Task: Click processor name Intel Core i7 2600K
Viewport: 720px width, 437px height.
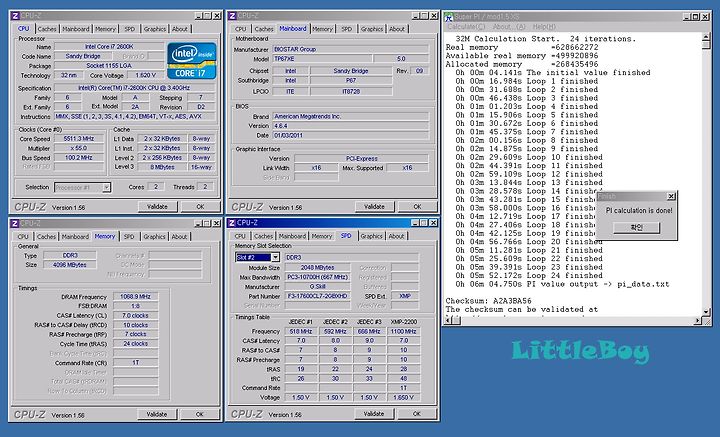Action: (109, 46)
